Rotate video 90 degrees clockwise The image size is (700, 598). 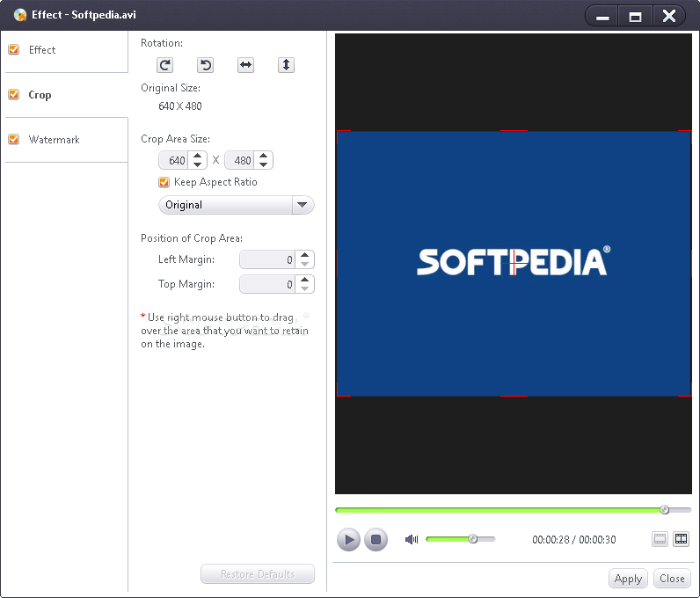(x=164, y=65)
